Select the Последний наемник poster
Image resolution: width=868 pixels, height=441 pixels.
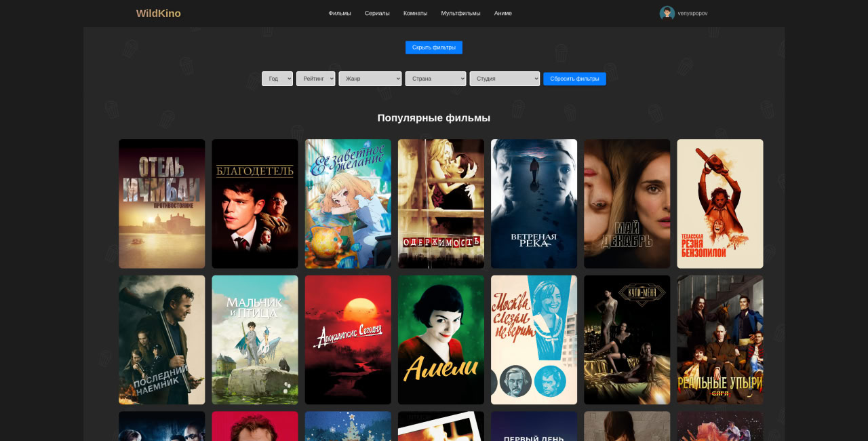point(162,340)
